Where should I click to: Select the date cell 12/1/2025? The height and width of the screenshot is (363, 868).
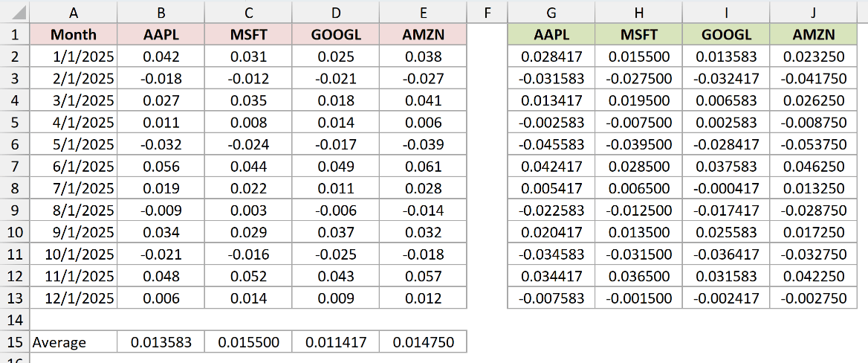(73, 298)
